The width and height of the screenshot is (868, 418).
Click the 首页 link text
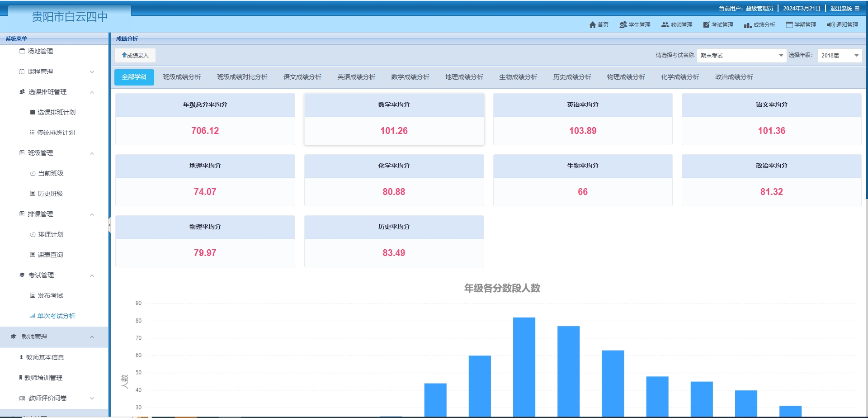(x=603, y=25)
